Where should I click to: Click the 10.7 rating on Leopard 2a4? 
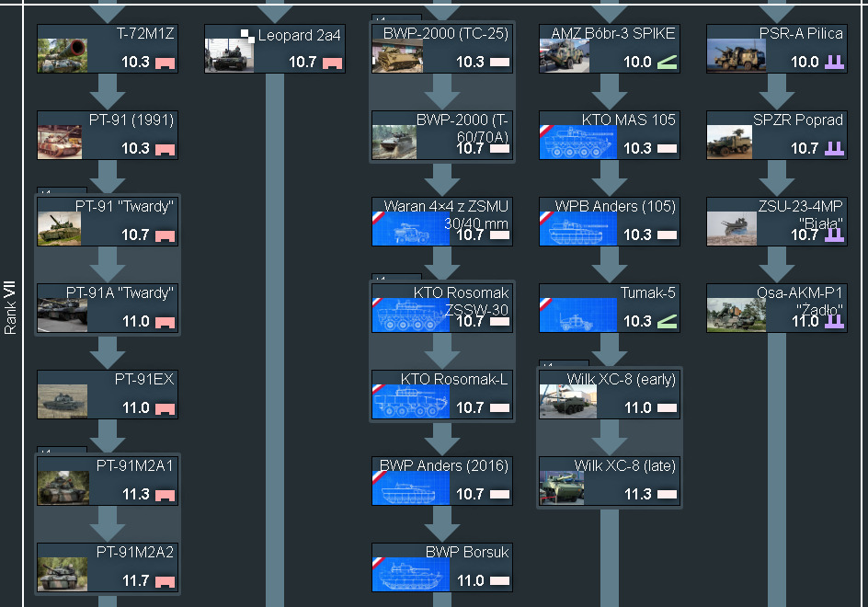point(303,63)
